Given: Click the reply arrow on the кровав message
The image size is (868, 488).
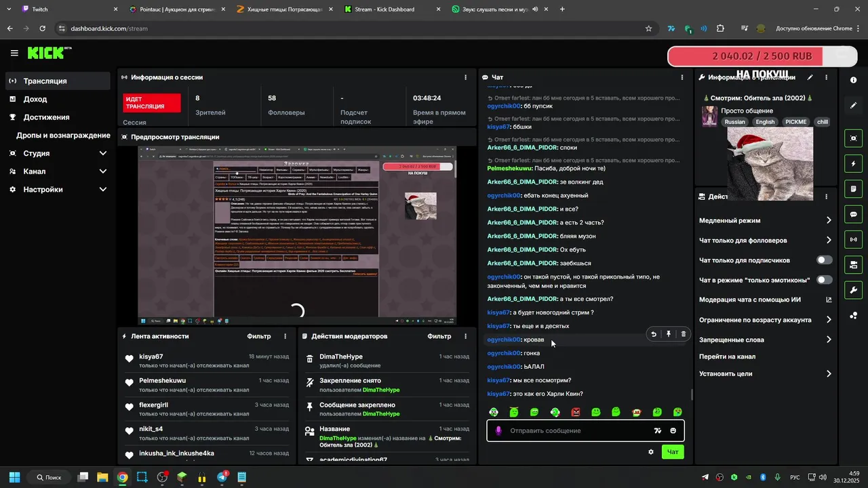Looking at the screenshot, I should tap(654, 333).
